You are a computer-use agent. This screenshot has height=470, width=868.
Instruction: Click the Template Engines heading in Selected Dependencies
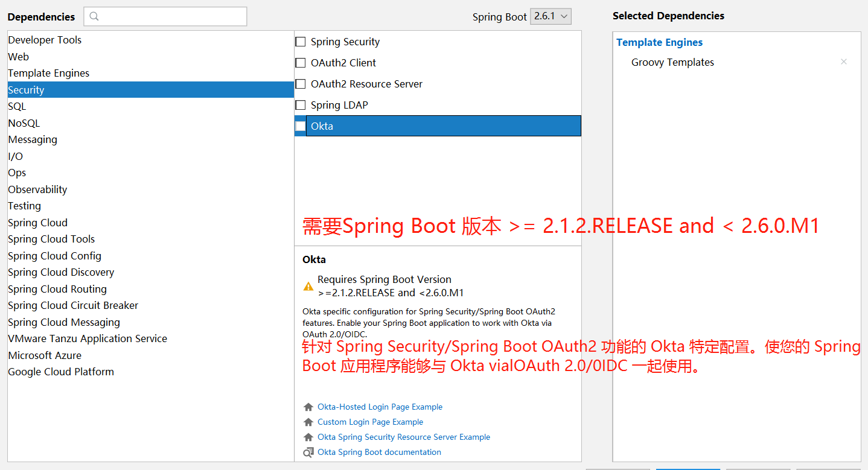pyautogui.click(x=659, y=42)
